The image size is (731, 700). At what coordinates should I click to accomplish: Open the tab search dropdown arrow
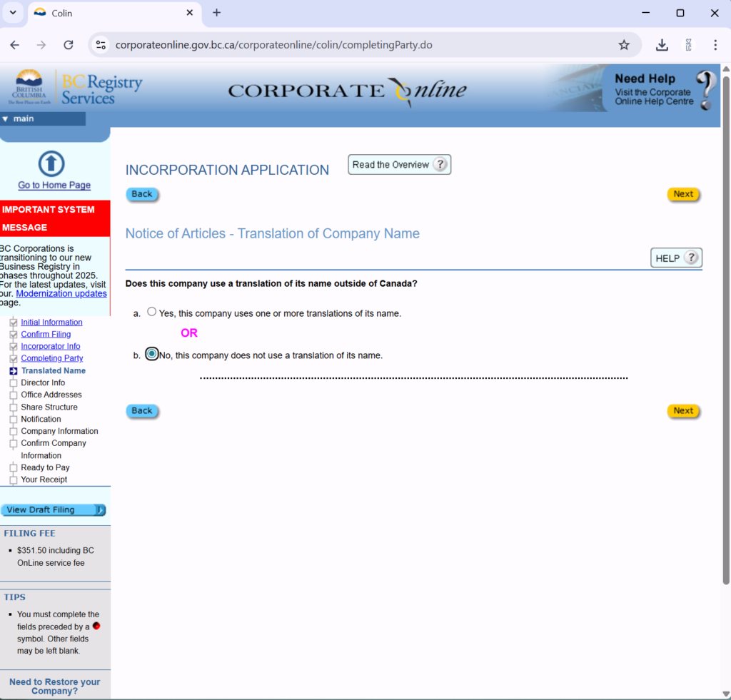(13, 13)
